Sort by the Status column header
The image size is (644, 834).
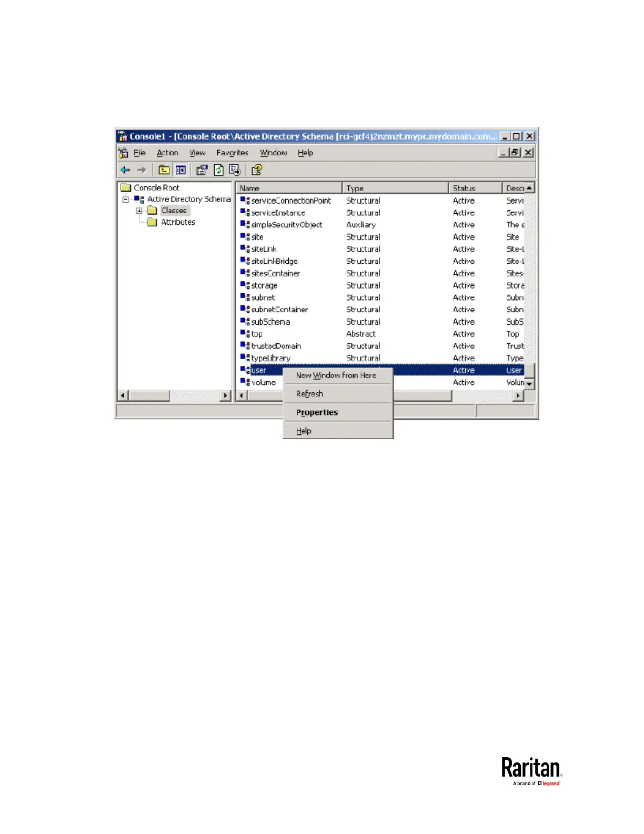476,188
